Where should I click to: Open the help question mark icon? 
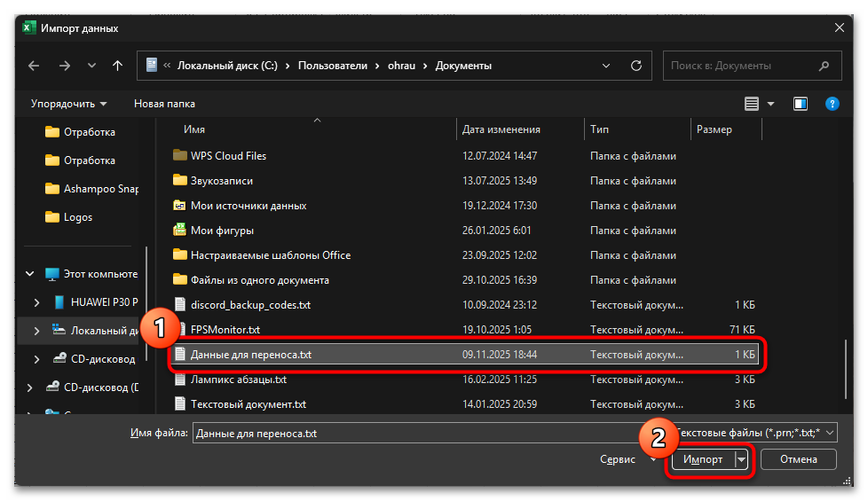pos(832,104)
